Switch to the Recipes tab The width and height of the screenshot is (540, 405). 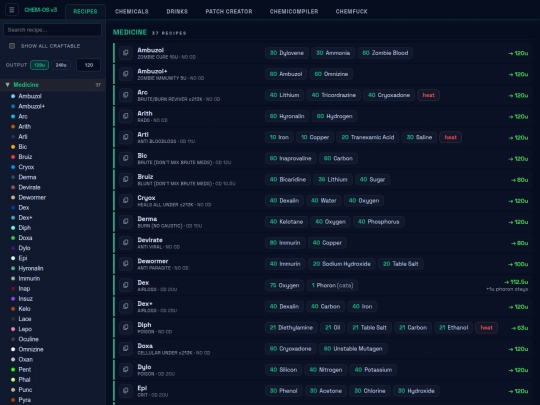pos(85,11)
